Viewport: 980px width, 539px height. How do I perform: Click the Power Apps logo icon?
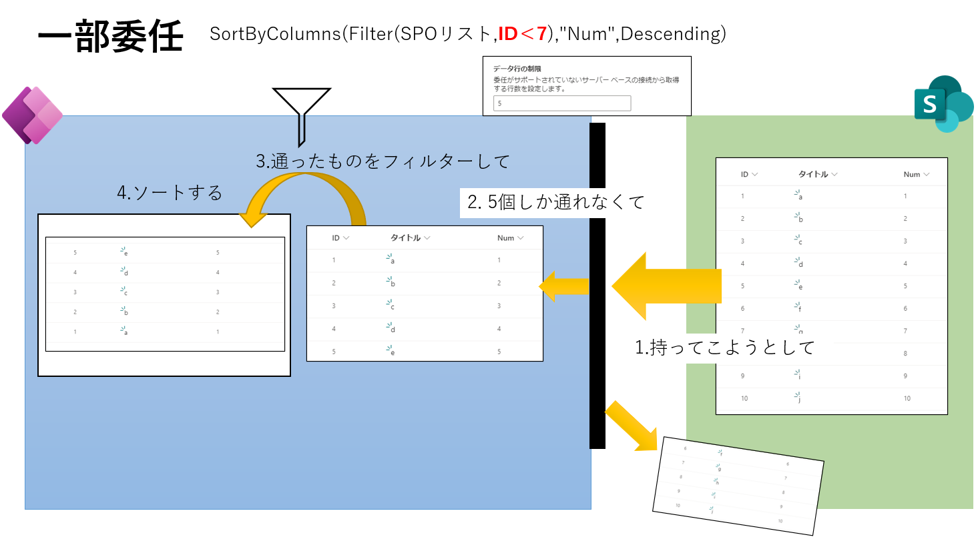(x=32, y=115)
